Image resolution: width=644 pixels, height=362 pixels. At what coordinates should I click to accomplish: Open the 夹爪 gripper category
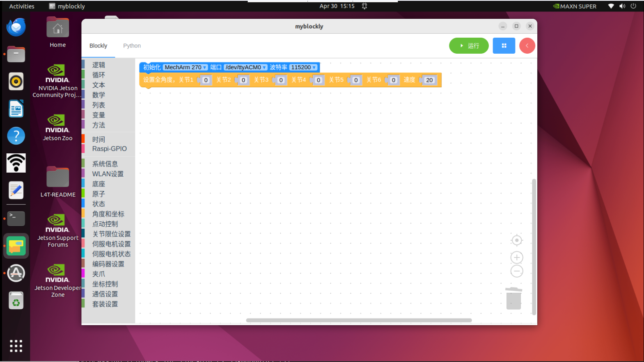[x=99, y=274]
